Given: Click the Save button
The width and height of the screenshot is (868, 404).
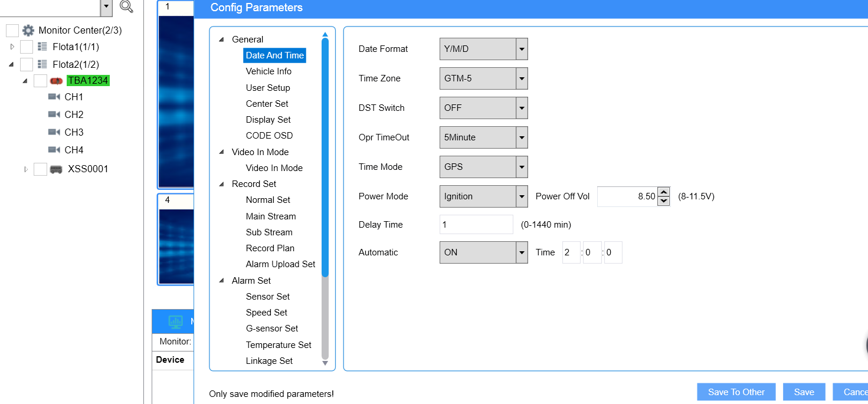Looking at the screenshot, I should (804, 392).
